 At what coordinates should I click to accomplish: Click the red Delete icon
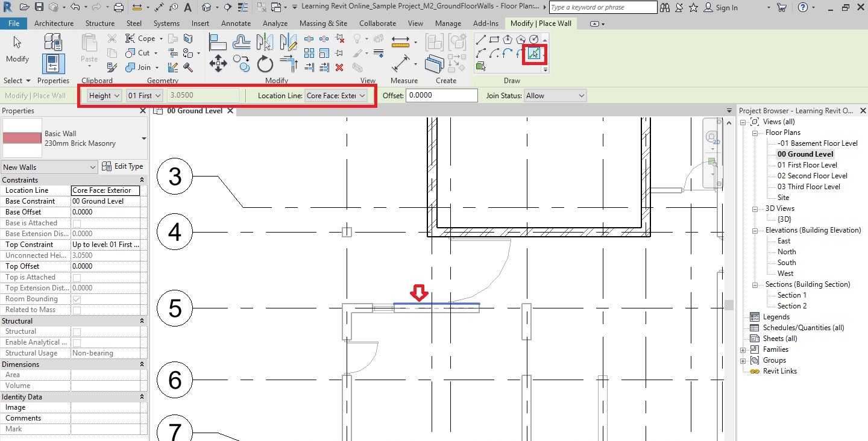[x=339, y=67]
